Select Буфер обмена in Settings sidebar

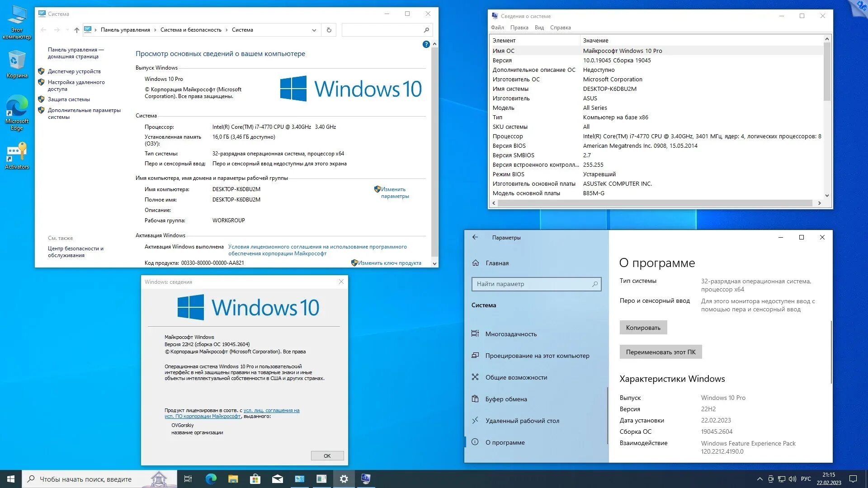point(506,399)
